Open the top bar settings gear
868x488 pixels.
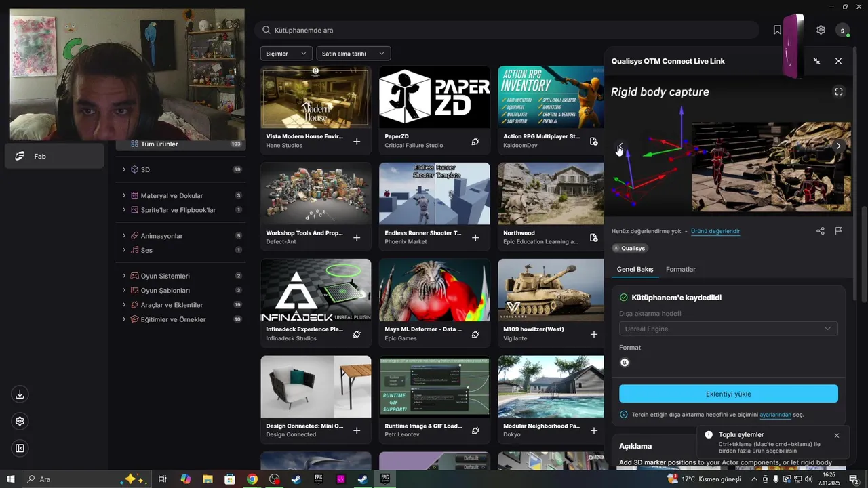[821, 30]
